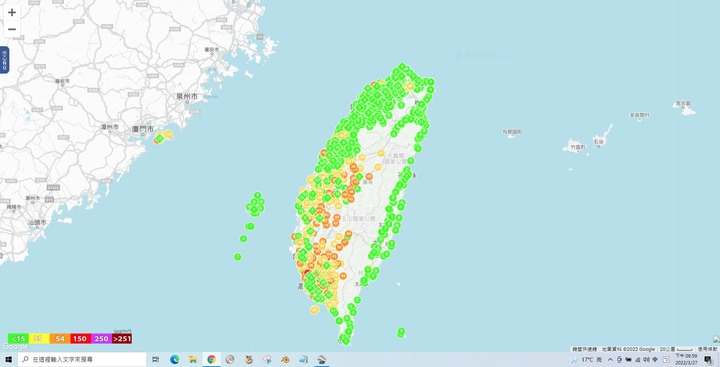Zoom in the map with plus button

pyautogui.click(x=12, y=12)
